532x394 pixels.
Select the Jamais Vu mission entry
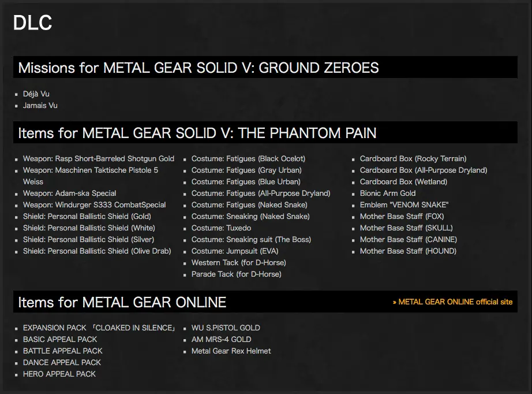(40, 105)
